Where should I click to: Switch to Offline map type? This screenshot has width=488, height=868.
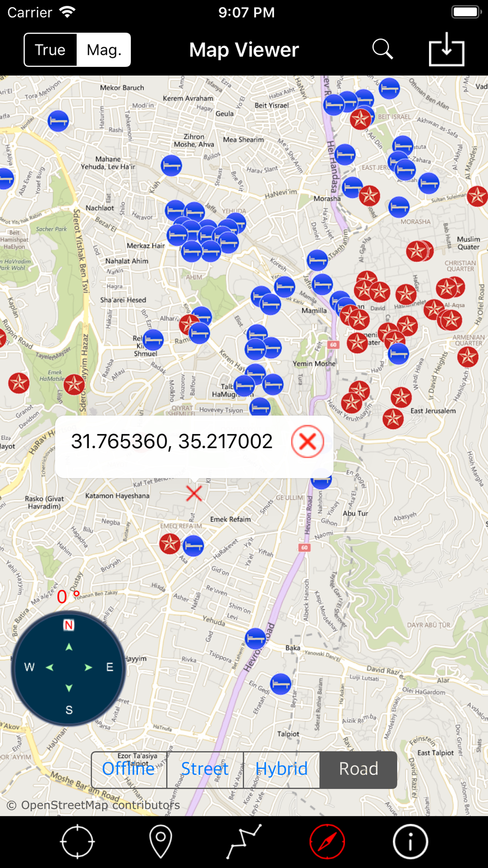(x=129, y=769)
